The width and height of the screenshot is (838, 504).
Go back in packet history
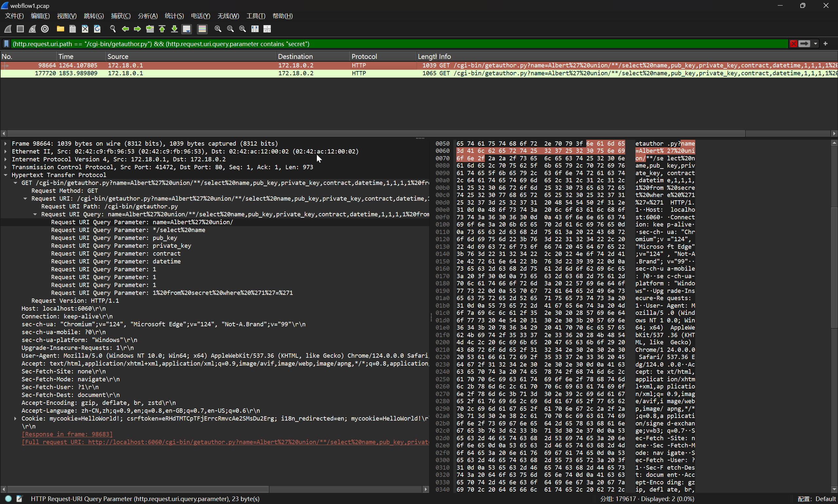[x=125, y=29]
